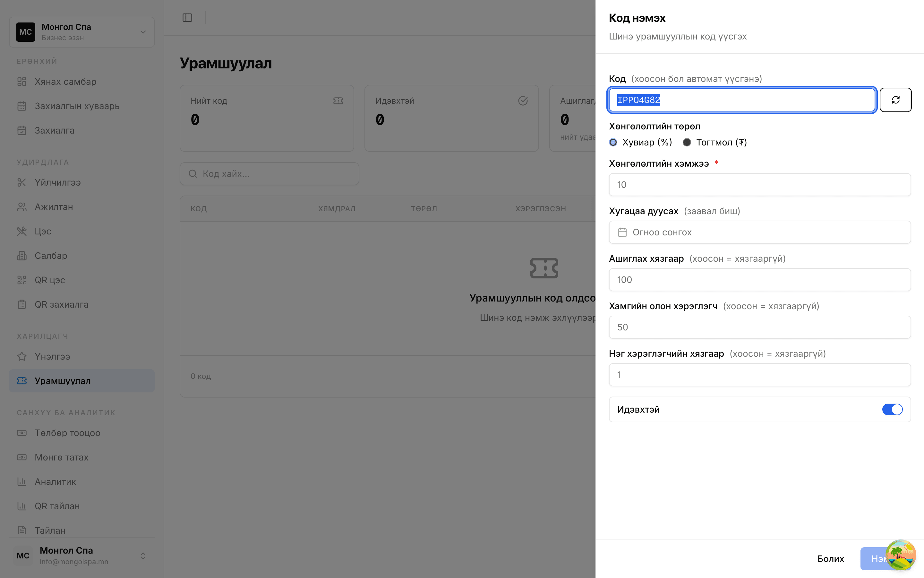Click the QR захиалга clipboard icon
The image size is (924, 578).
tap(22, 305)
